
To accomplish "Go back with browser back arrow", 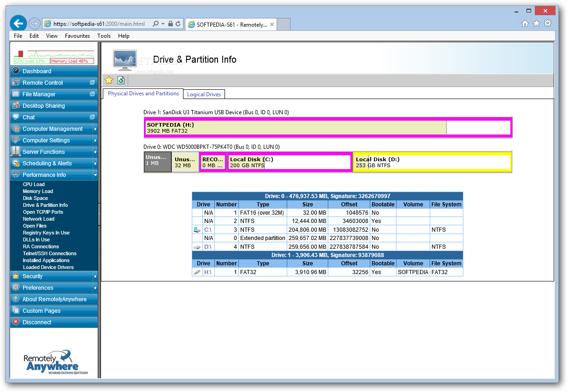I will [x=18, y=23].
